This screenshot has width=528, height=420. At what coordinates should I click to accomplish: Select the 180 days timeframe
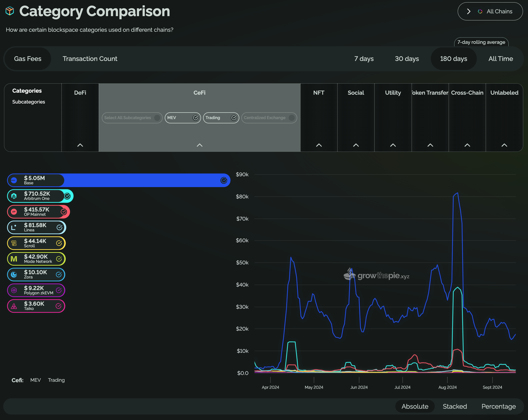(x=454, y=59)
